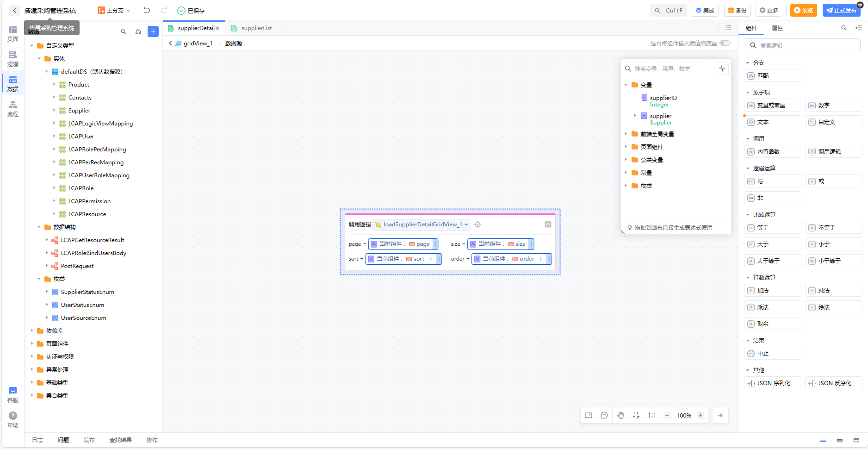Image resolution: width=868 pixels, height=449 pixels.
Task: Switch to the supplierList tab
Action: click(256, 28)
